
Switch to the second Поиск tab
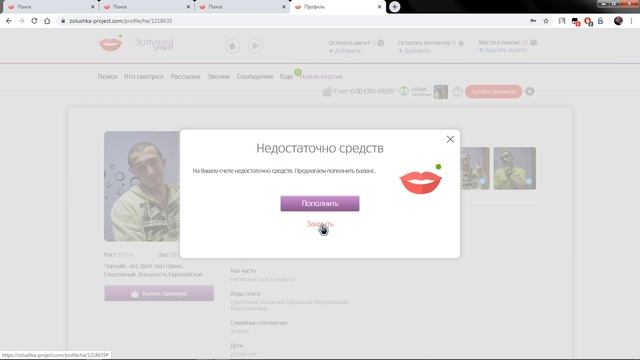point(145,7)
